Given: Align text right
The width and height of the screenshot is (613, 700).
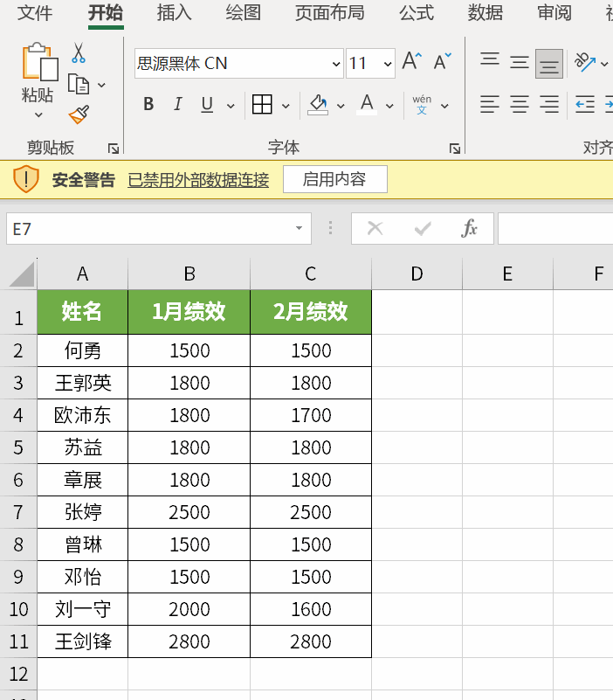Looking at the screenshot, I should tap(549, 104).
